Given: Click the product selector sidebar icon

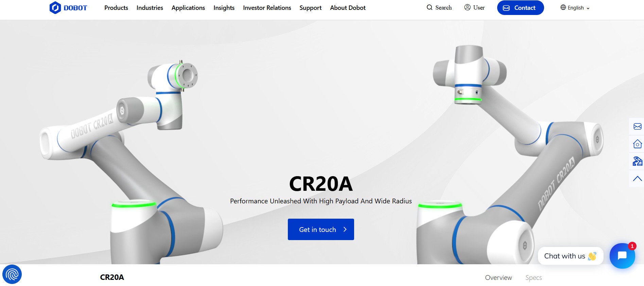Looking at the screenshot, I should (637, 161).
